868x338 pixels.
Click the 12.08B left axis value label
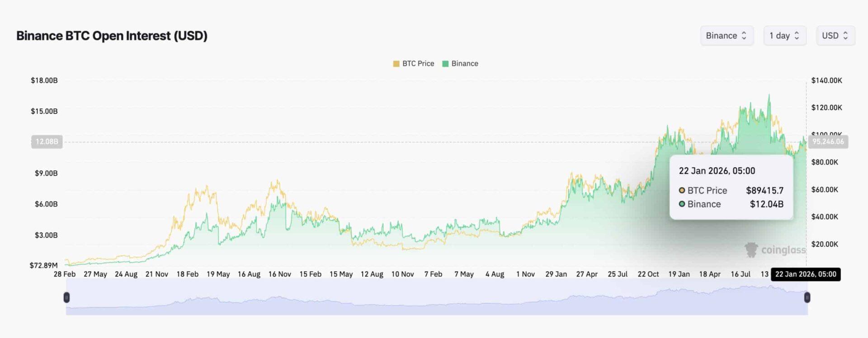coord(47,142)
